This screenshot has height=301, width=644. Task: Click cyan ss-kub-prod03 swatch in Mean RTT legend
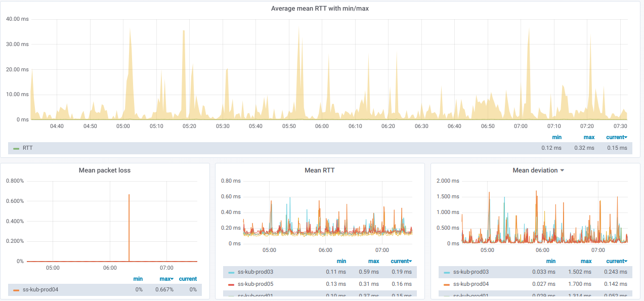point(231,272)
